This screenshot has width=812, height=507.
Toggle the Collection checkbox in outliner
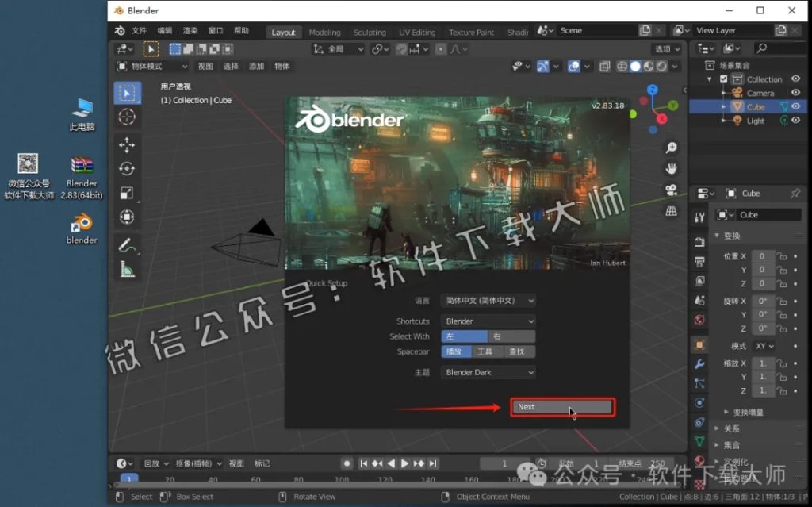(x=724, y=79)
